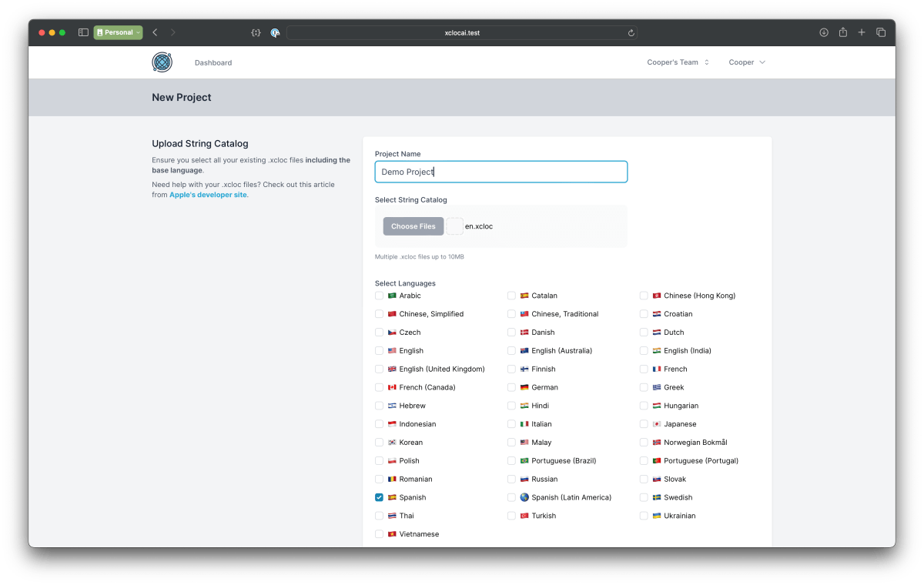This screenshot has width=924, height=585.
Task: Click the Safari address bar
Action: tap(462, 33)
